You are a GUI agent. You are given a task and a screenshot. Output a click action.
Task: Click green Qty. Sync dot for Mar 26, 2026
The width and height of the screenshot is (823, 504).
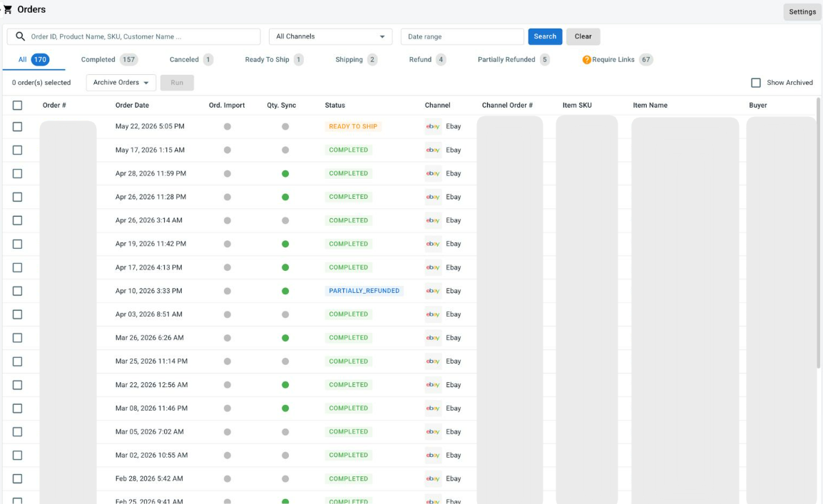285,338
